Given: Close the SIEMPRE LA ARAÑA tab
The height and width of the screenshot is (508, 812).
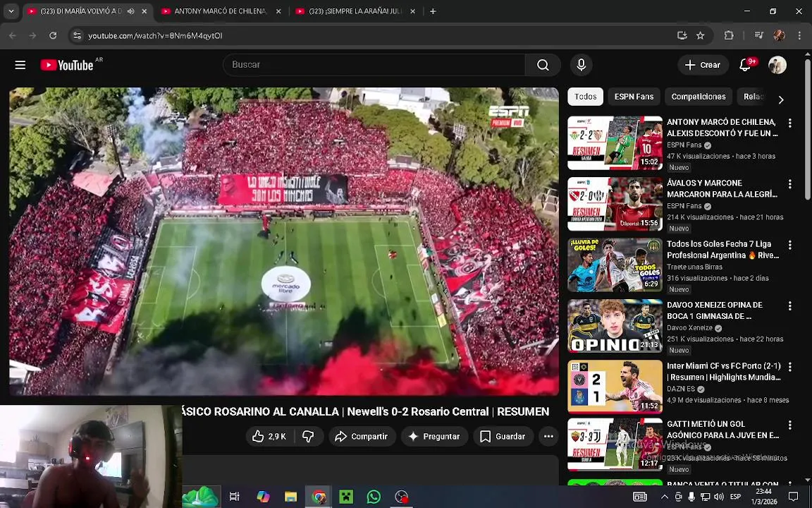Looking at the screenshot, I should 413,11.
